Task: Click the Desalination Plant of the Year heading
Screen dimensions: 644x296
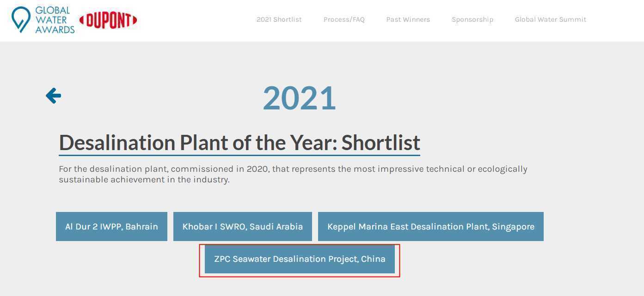Action: pyautogui.click(x=239, y=142)
